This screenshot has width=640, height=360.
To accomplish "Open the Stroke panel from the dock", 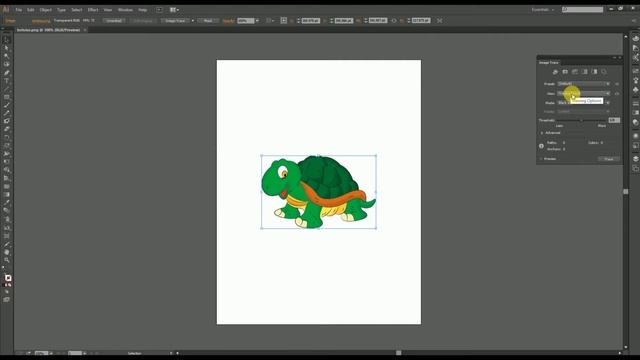I will point(636,104).
